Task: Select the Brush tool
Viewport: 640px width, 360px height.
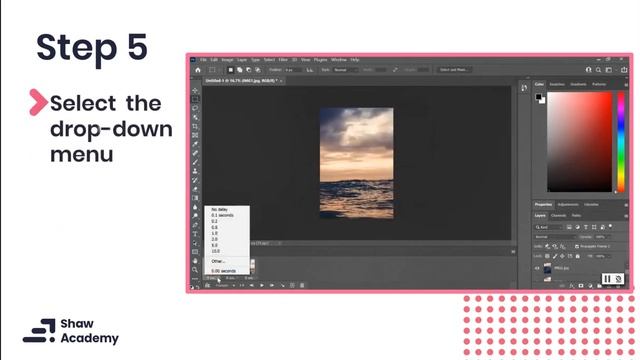Action: [x=195, y=162]
